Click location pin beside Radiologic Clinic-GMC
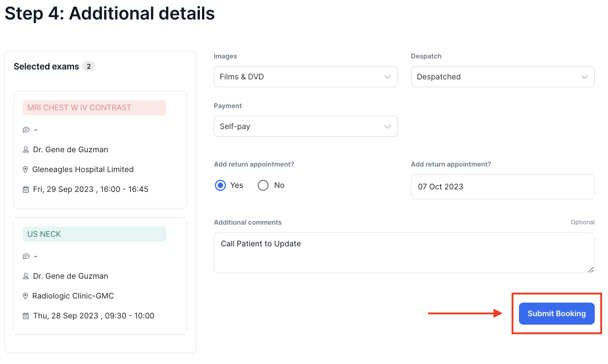The height and width of the screenshot is (364, 608). point(25,296)
